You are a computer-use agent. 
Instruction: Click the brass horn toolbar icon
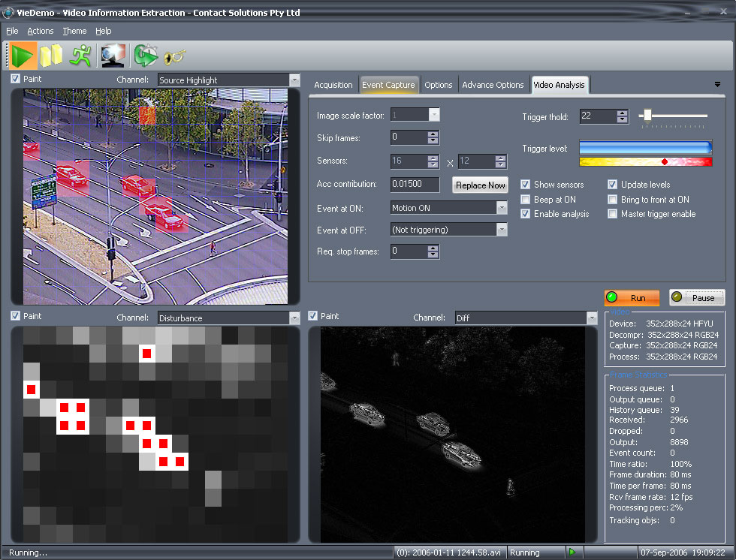tap(174, 56)
